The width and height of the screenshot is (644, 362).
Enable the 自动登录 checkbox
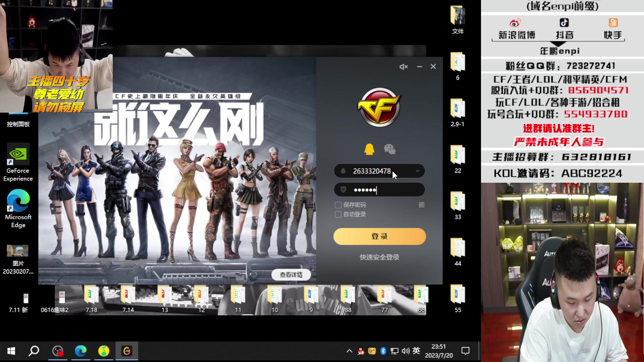338,215
